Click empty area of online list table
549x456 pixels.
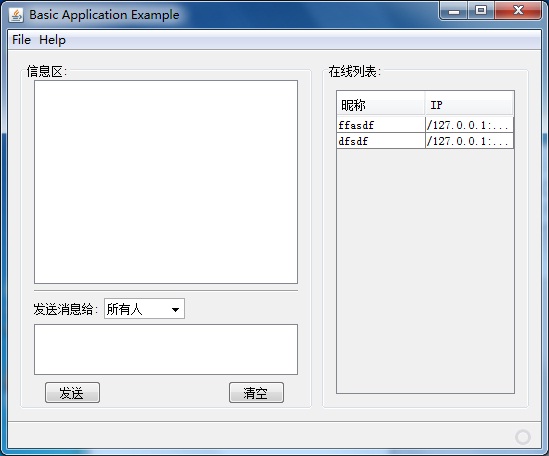point(425,270)
